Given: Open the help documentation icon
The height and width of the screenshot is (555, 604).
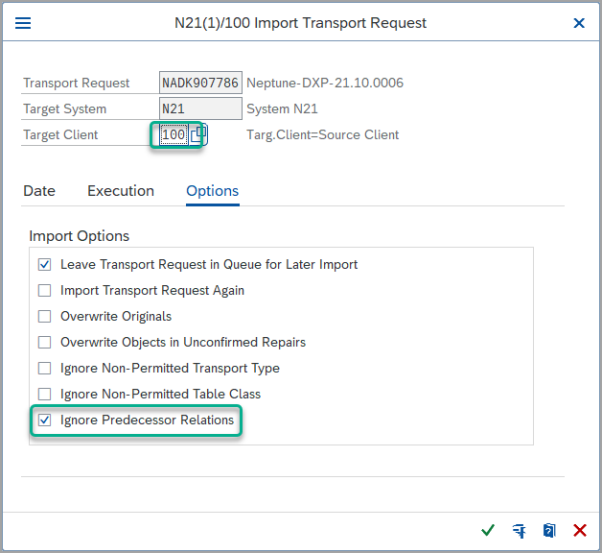Looking at the screenshot, I should [x=550, y=532].
